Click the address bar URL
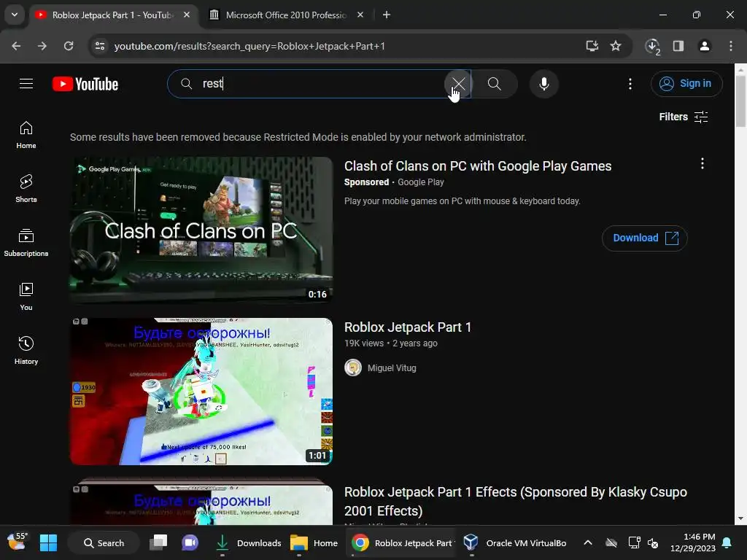Image resolution: width=747 pixels, height=560 pixels. click(249, 46)
